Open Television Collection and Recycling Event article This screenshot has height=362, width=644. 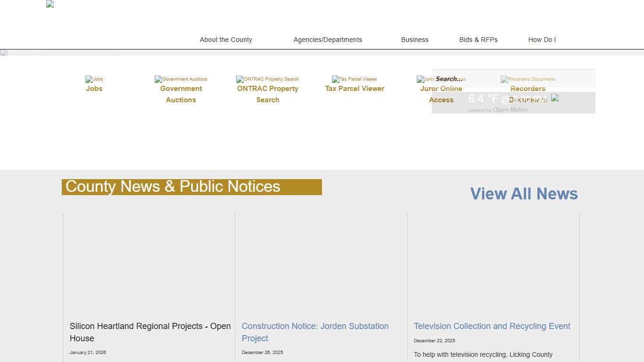coord(492,326)
